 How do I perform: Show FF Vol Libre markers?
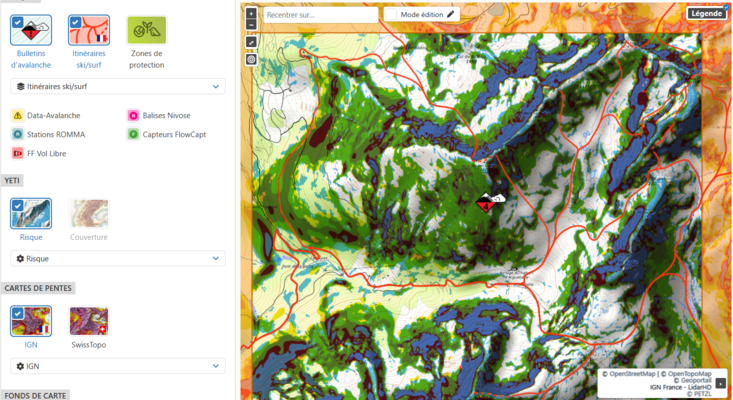click(46, 153)
